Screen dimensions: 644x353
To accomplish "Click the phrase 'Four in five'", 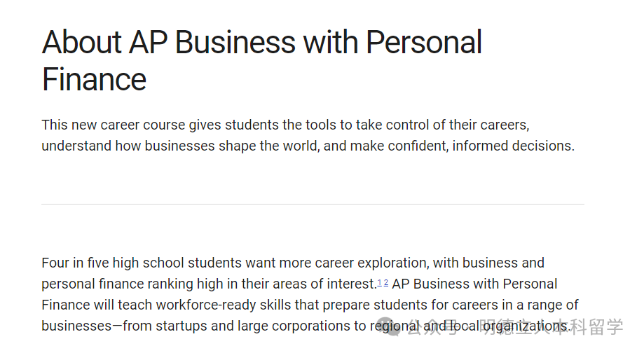I will 78,263.
